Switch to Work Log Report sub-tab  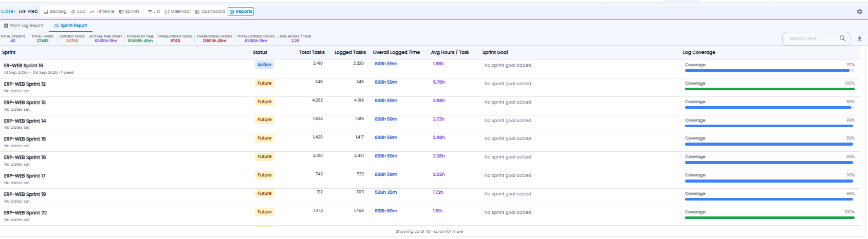(24, 25)
